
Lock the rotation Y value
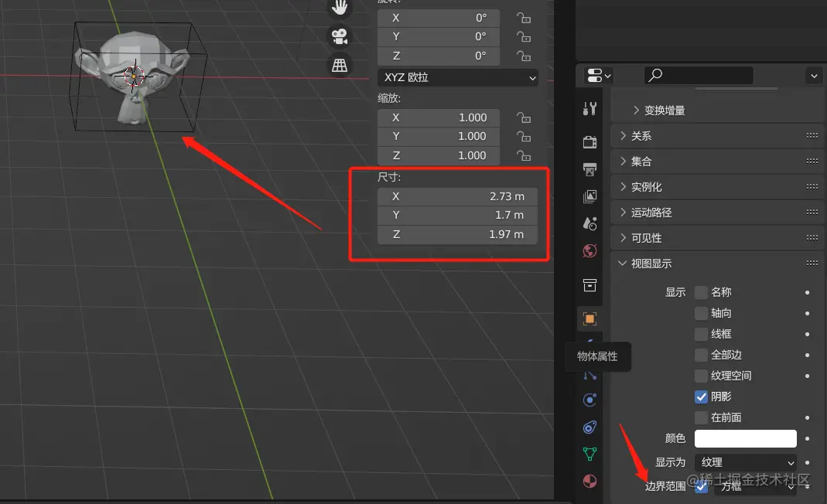click(524, 37)
